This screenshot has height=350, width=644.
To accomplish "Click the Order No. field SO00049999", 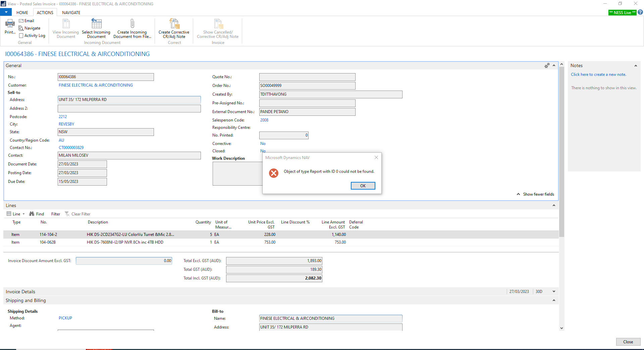I will click(307, 86).
